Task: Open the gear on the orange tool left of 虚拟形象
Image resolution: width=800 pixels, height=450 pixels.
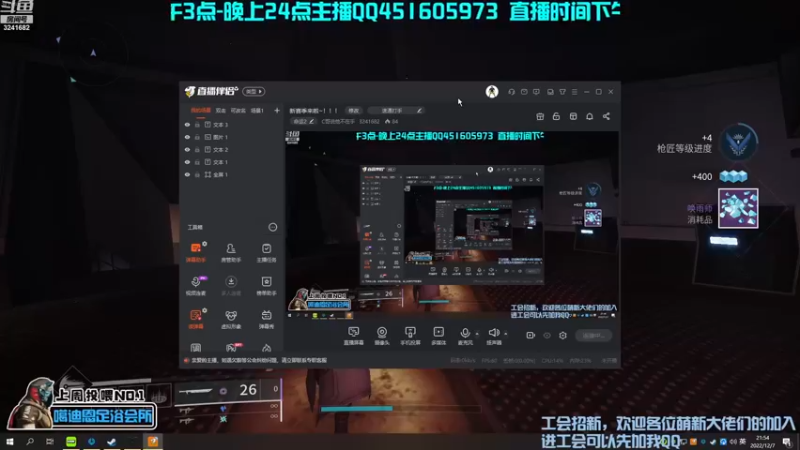Action: 205,310
